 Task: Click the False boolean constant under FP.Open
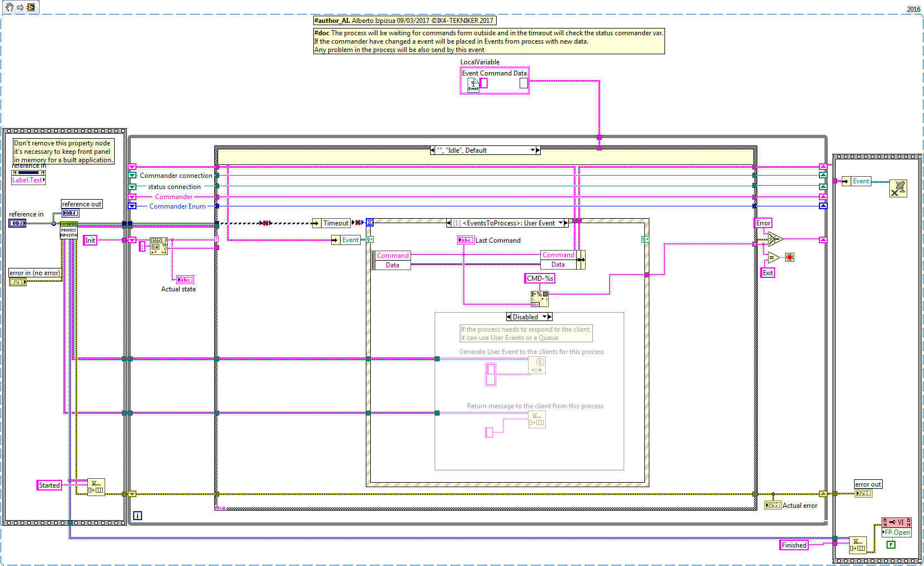tap(891, 545)
